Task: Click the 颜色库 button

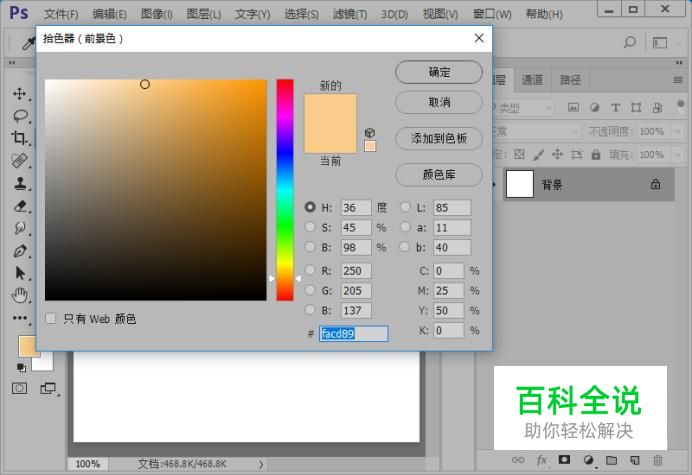Action: [439, 175]
